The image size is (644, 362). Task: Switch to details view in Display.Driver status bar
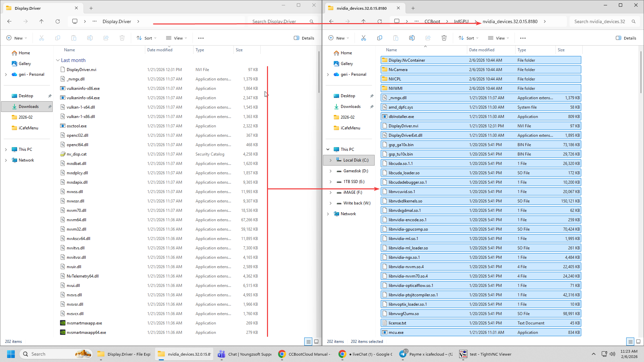[308, 342]
